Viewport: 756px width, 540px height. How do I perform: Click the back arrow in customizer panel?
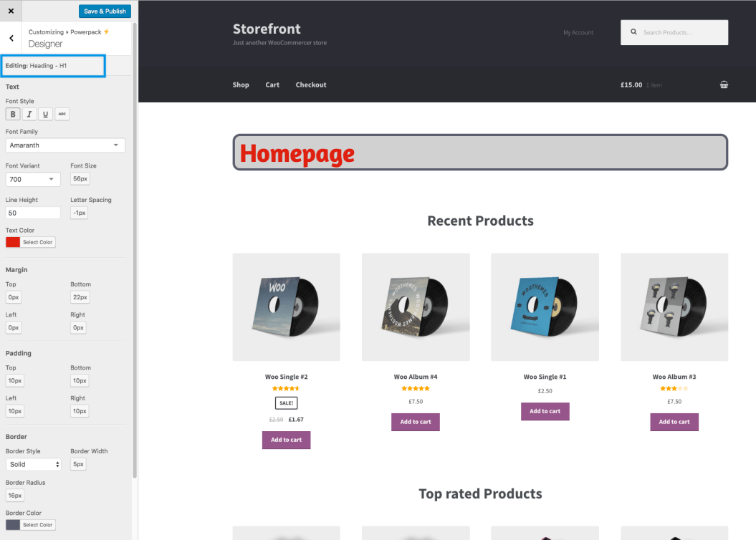11,37
